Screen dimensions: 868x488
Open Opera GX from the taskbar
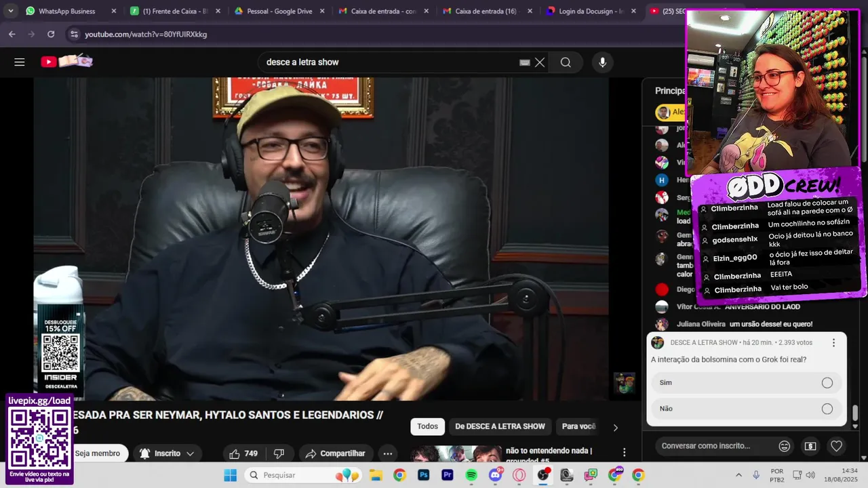(519, 475)
